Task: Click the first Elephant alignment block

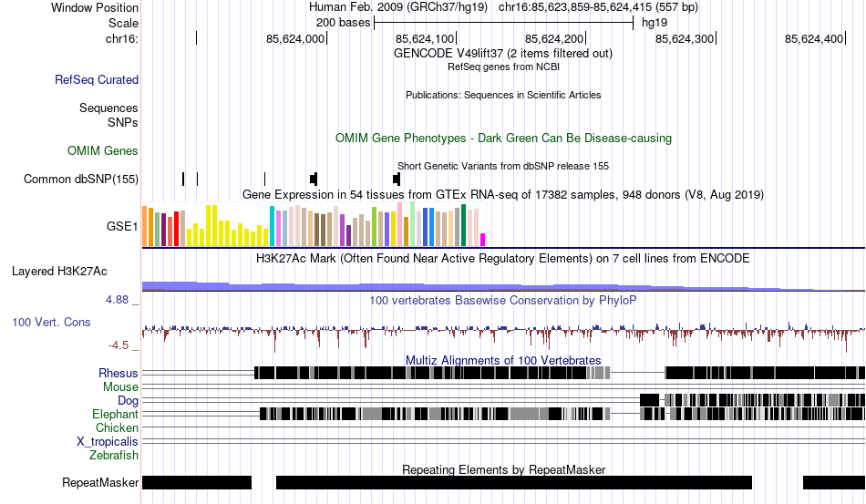Action: 435,414
